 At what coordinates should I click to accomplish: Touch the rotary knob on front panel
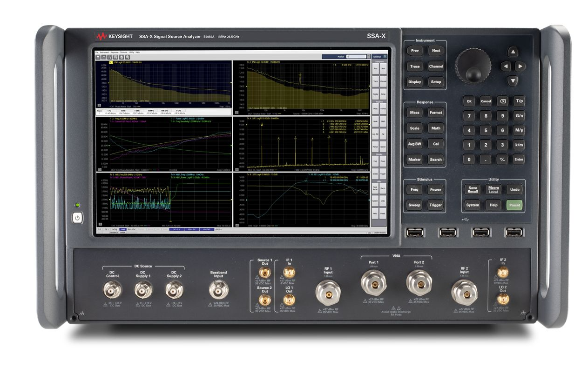tap(473, 66)
